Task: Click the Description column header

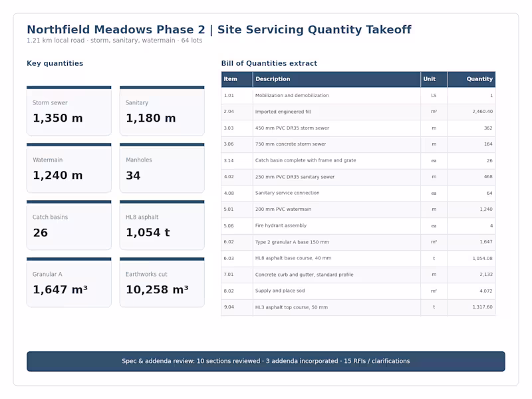Action: coord(336,79)
